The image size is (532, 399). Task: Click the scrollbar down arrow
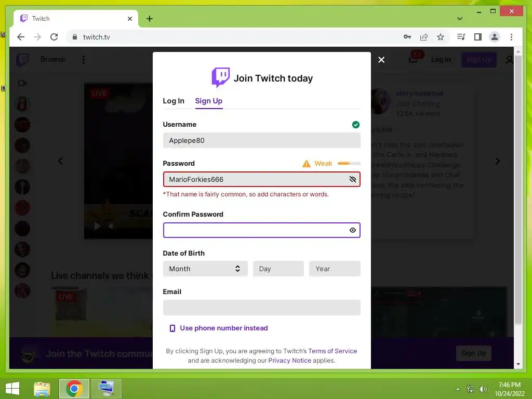(518, 364)
